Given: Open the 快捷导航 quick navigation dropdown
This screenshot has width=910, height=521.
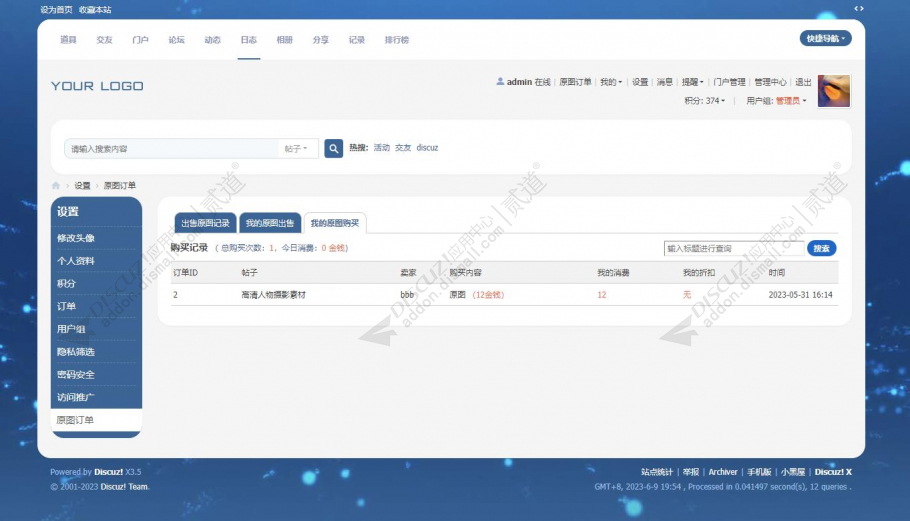Looking at the screenshot, I should [825, 38].
